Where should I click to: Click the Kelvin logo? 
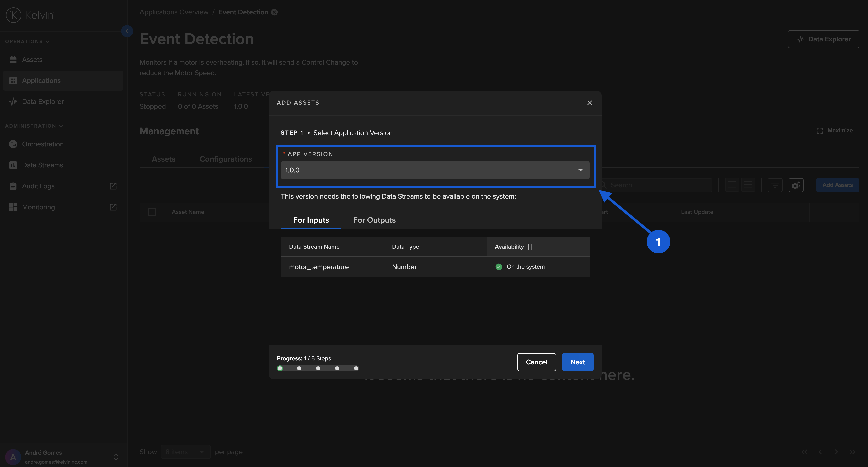tap(30, 15)
